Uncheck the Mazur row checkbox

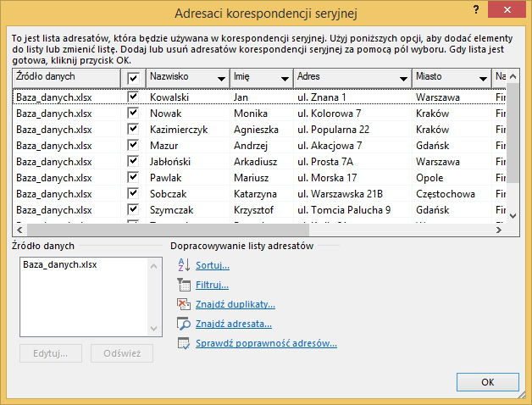(133, 145)
